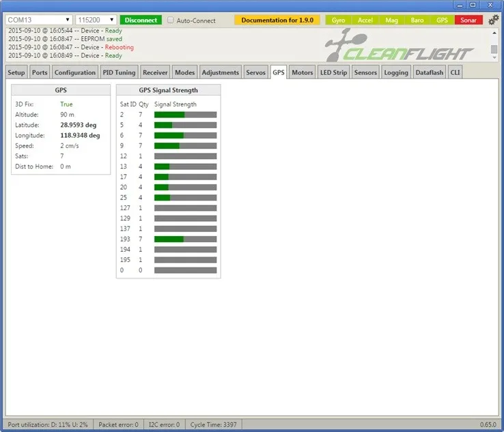
Task: Open the 115200 baud rate dropdown
Action: [x=96, y=20]
